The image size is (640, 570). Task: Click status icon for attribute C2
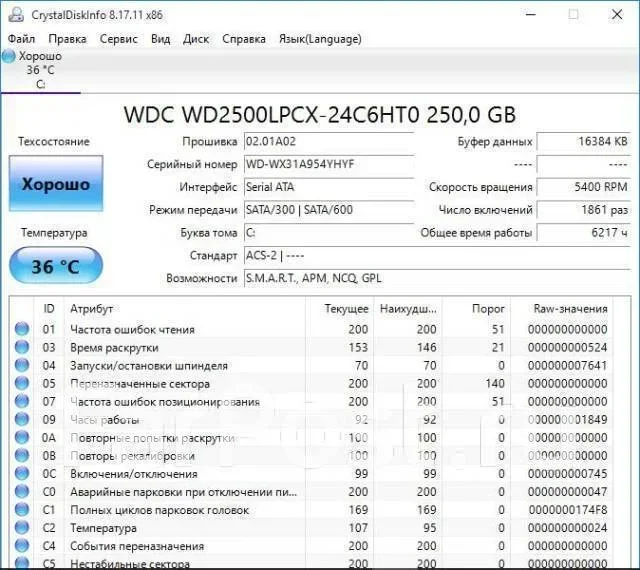point(22,527)
